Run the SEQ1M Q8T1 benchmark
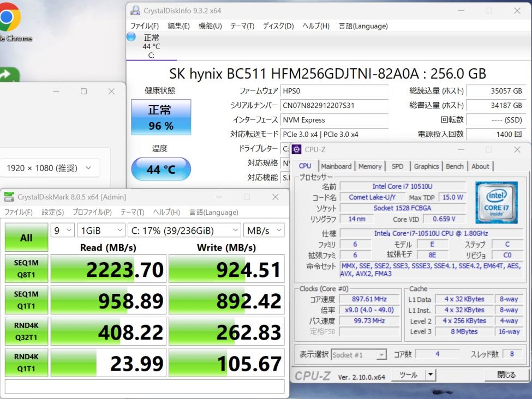 (x=26, y=269)
